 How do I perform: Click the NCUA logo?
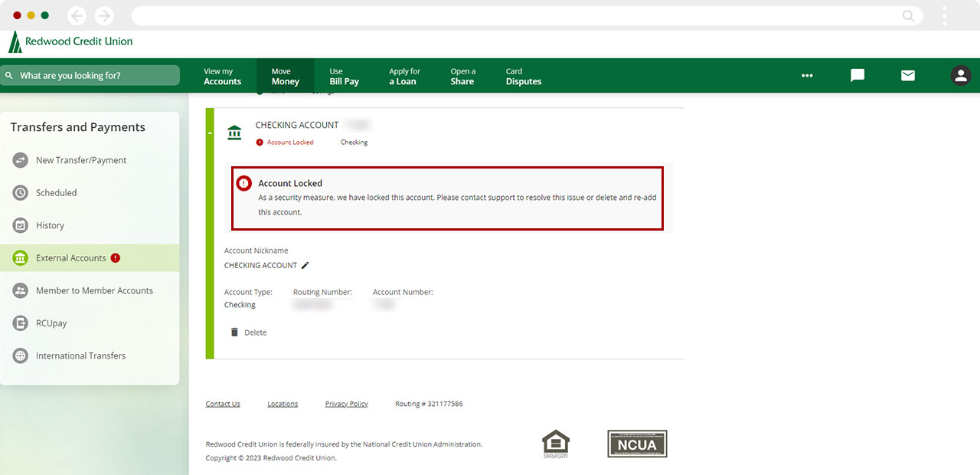637,444
